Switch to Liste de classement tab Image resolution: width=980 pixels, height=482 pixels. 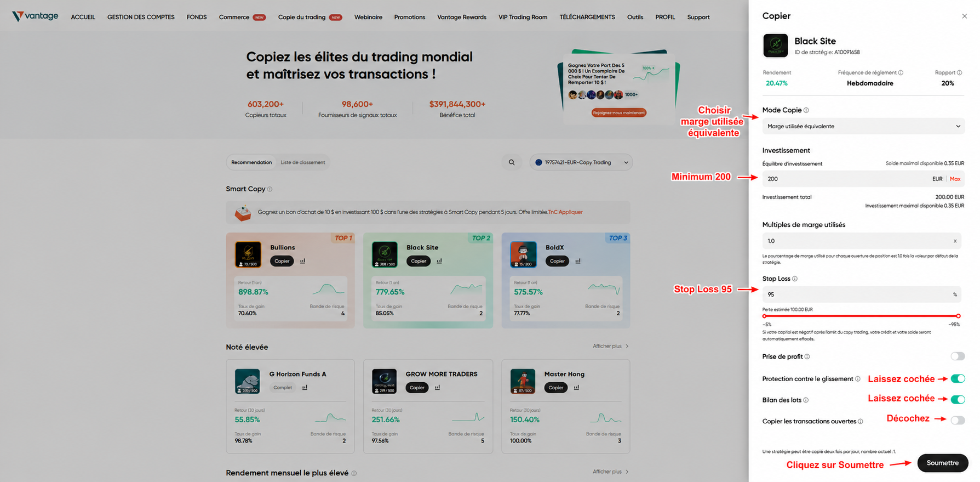click(302, 162)
